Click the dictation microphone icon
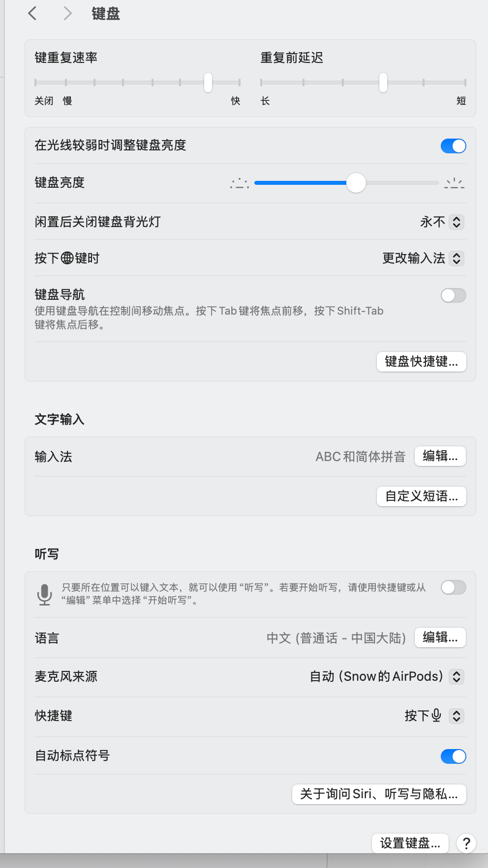The width and height of the screenshot is (488, 868). (x=45, y=594)
